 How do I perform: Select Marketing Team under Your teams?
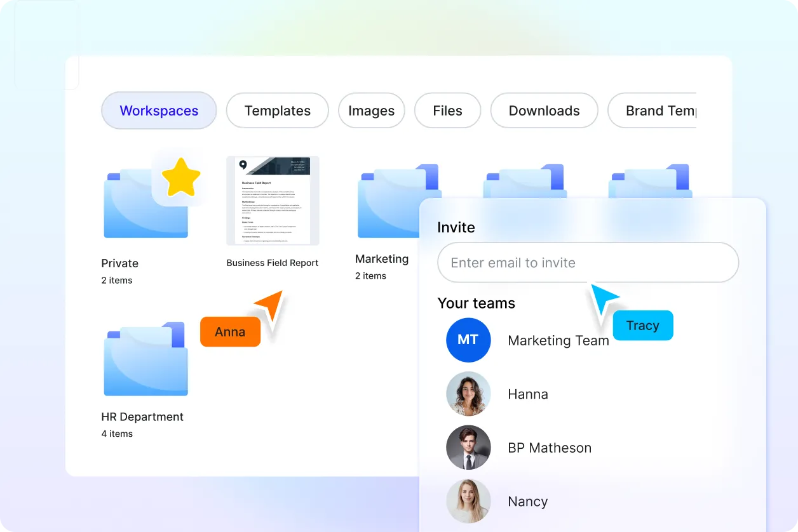point(558,340)
